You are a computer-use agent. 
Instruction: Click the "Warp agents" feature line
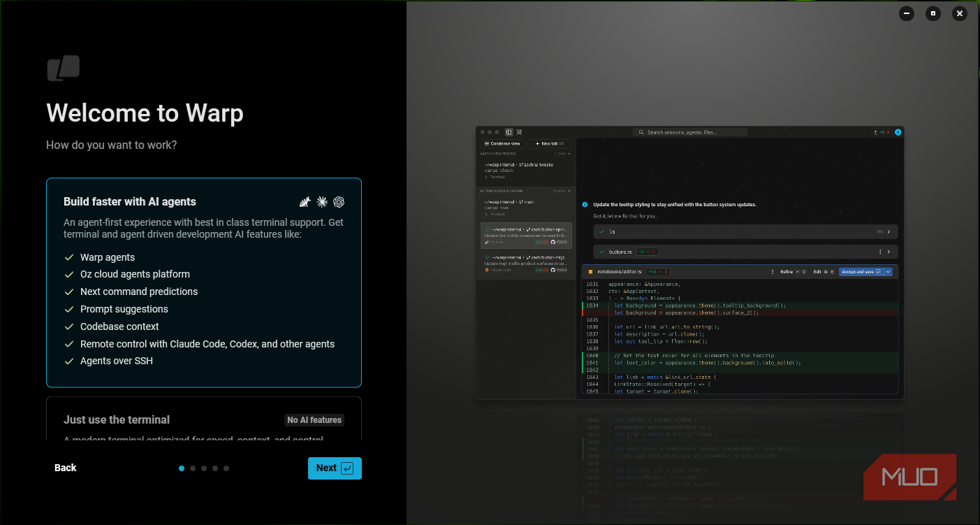[108, 257]
